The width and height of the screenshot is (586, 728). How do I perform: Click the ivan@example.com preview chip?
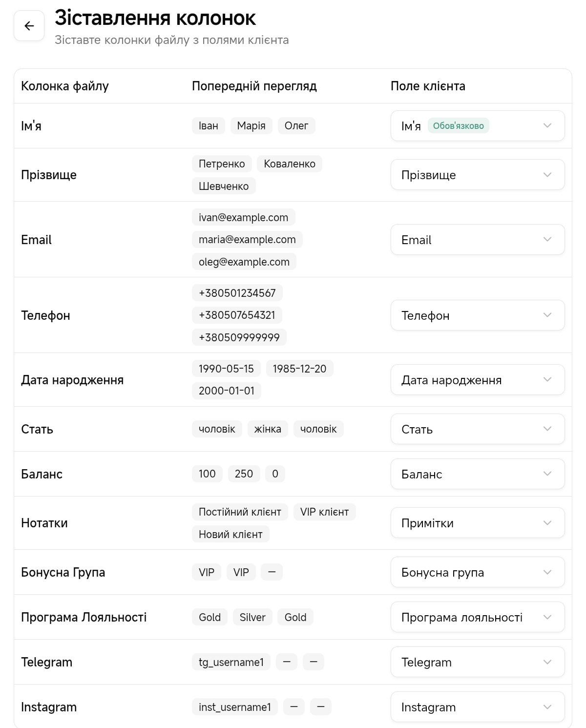[243, 217]
